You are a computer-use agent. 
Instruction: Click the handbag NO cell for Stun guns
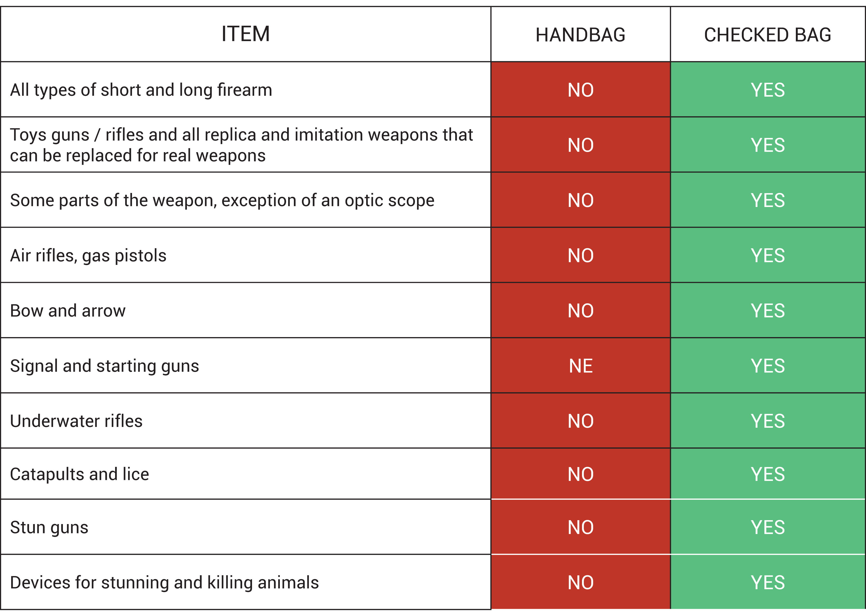coord(581,527)
